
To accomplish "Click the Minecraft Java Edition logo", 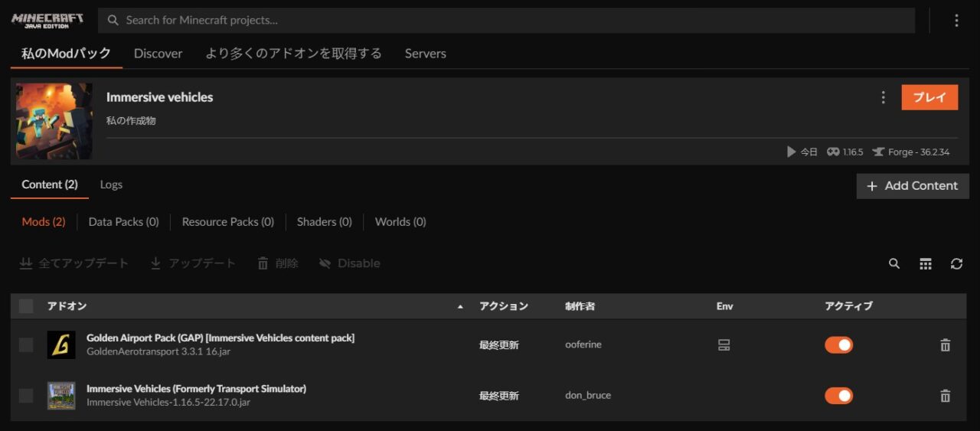I will [x=47, y=21].
